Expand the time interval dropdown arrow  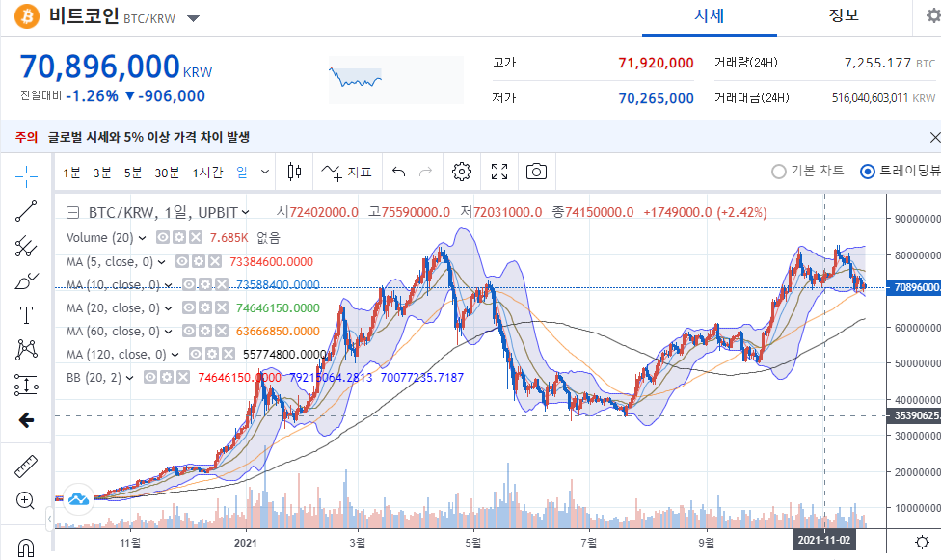point(264,173)
